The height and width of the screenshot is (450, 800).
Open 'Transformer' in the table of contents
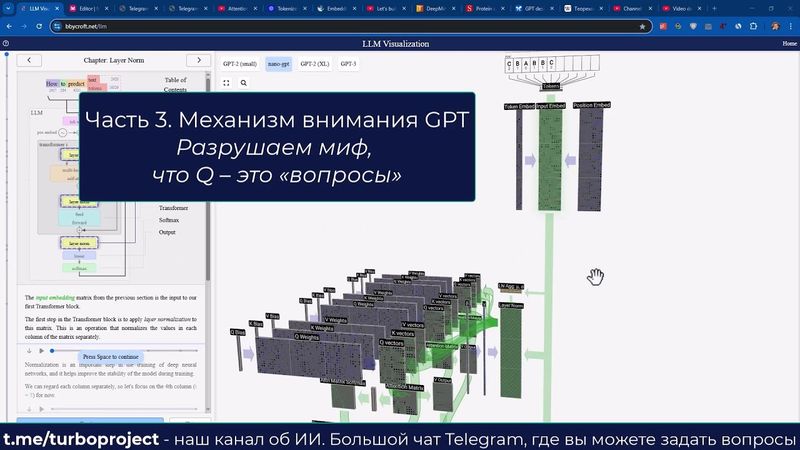click(x=173, y=208)
